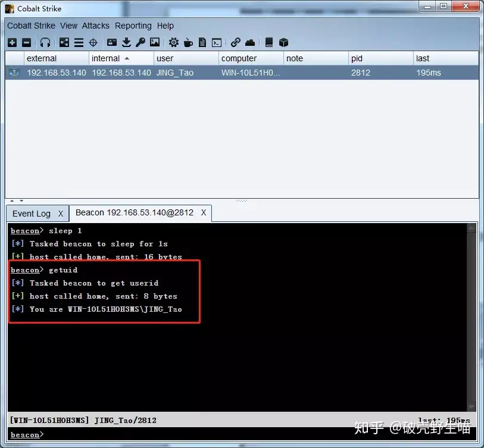The image size is (484, 448).
Task: Toggle sort direction arrow on internal column
Action: click(127, 58)
